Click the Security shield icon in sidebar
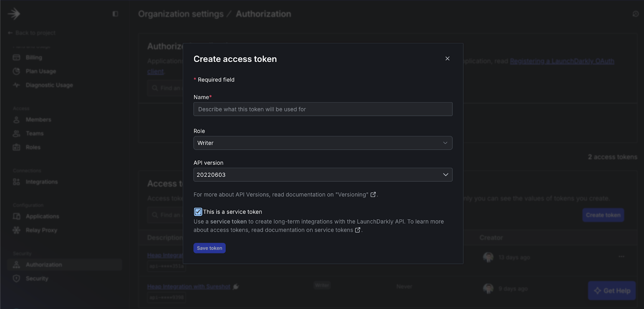This screenshot has width=644, height=309. 17,278
